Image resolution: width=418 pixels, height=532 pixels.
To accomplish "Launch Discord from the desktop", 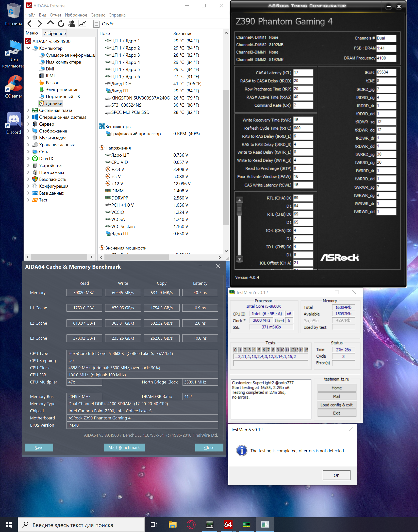I will pos(14,123).
